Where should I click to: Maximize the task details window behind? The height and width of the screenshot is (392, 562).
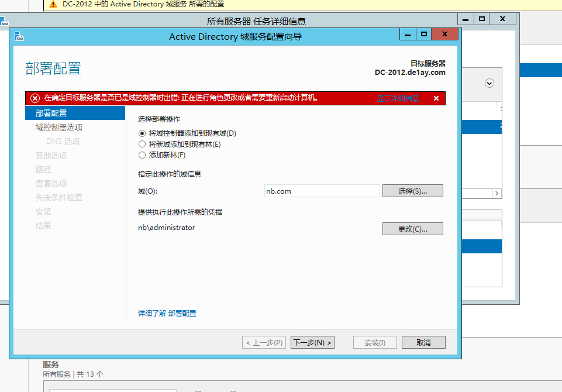482,19
